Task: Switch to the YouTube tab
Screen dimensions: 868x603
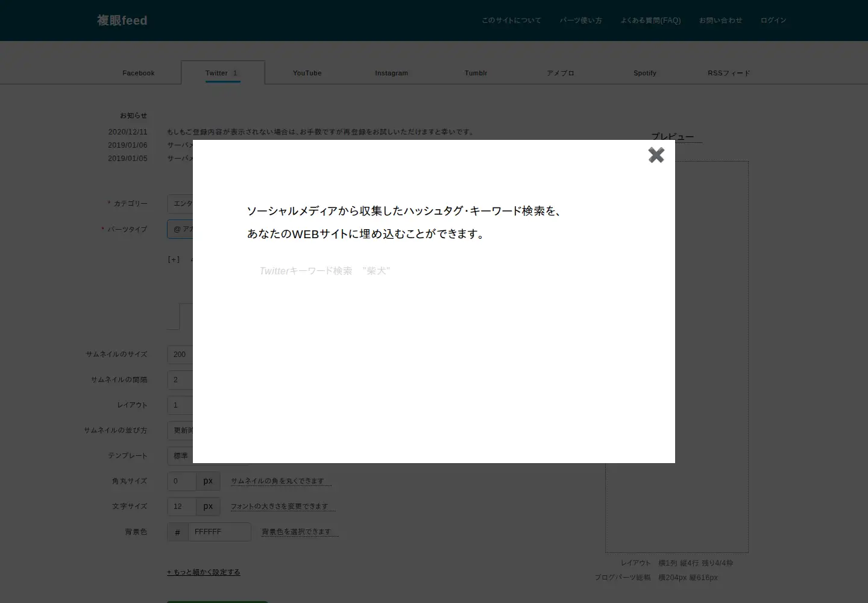Action: [x=307, y=73]
